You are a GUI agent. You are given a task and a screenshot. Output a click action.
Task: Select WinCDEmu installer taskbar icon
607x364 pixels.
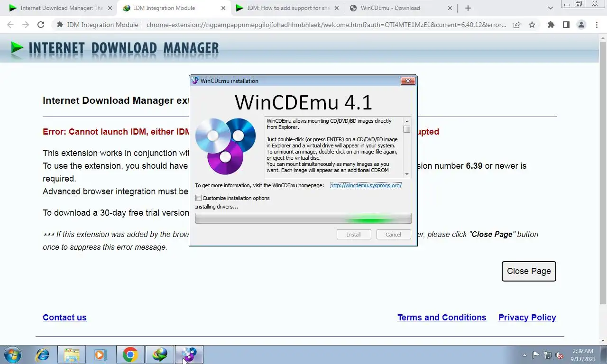point(189,355)
